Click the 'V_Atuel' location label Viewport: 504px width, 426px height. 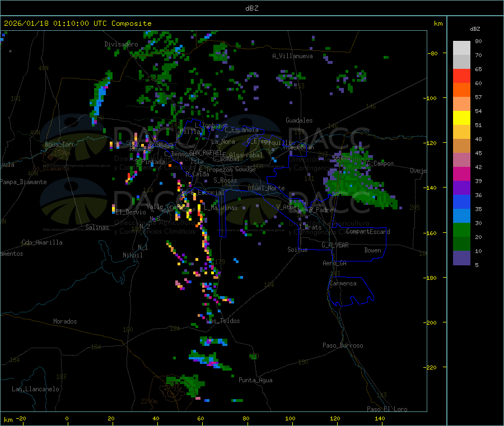coord(288,208)
